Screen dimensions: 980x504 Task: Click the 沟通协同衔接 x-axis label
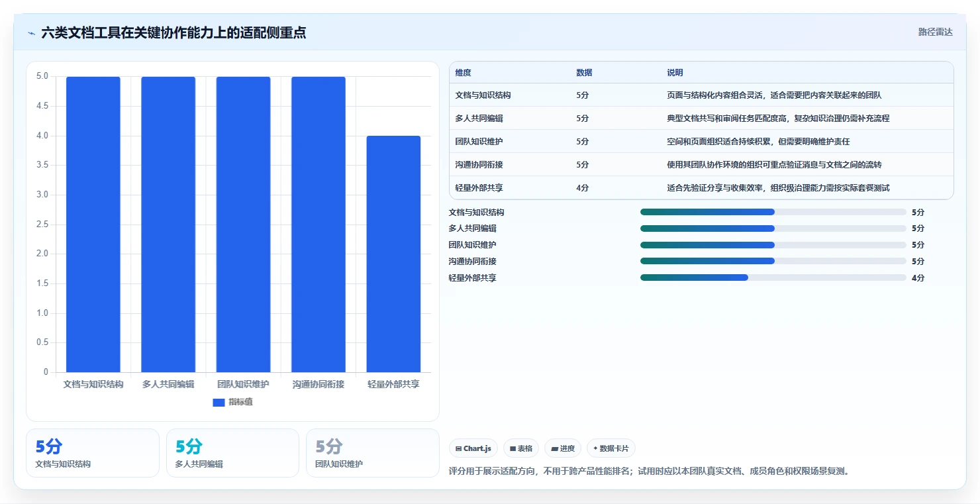pyautogui.click(x=318, y=384)
